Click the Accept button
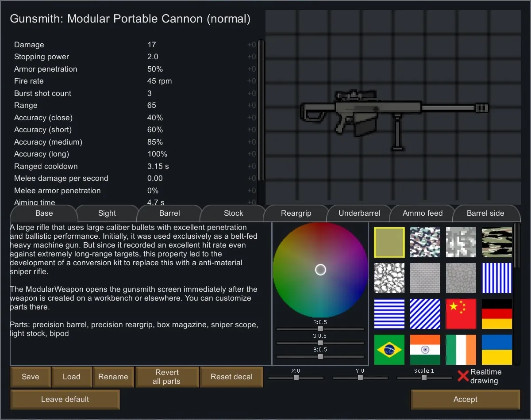The width and height of the screenshot is (531, 420). (x=465, y=399)
